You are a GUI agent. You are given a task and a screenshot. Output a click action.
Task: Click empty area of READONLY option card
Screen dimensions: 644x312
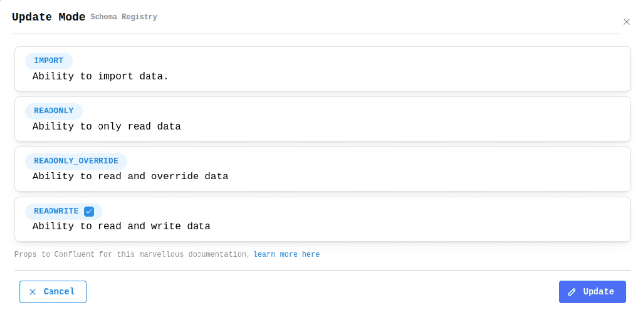(x=396, y=119)
